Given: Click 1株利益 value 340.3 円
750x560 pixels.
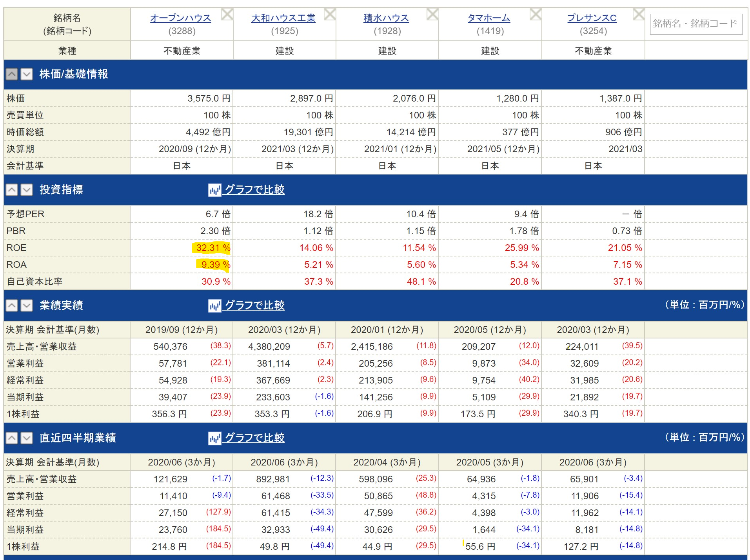Looking at the screenshot, I should pyautogui.click(x=581, y=414).
